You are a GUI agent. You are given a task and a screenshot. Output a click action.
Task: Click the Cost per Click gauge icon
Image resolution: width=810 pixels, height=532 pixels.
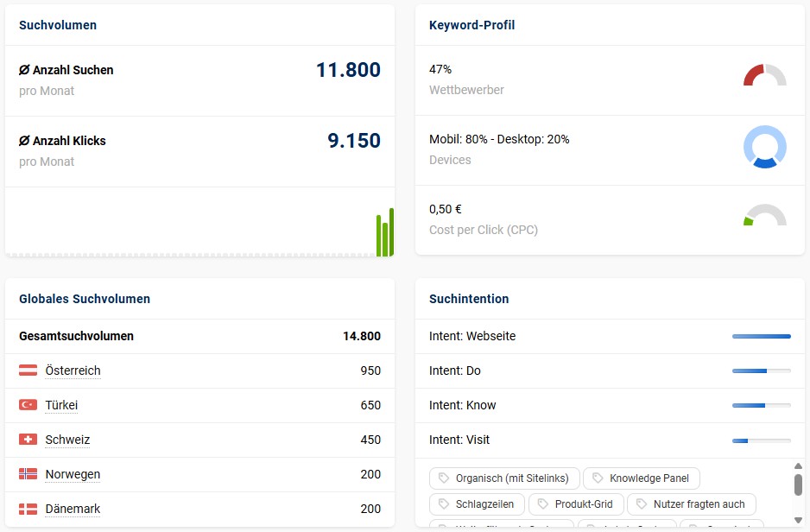click(764, 216)
